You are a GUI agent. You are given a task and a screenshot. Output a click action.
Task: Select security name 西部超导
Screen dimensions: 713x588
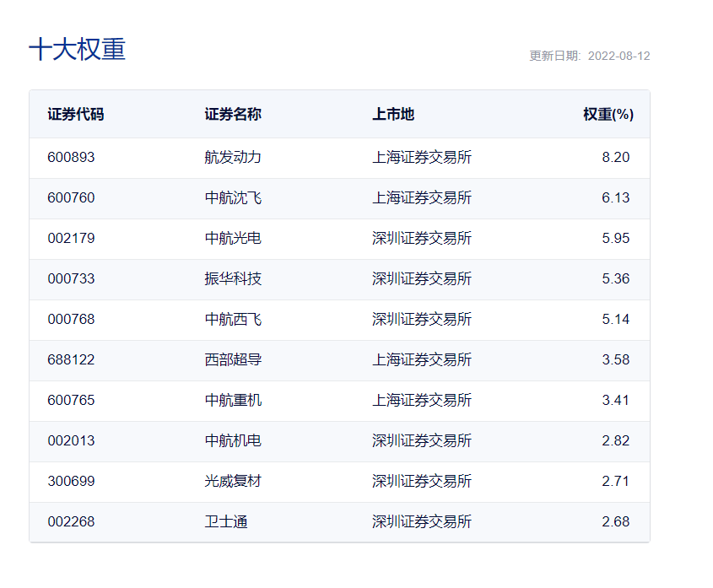pyautogui.click(x=233, y=360)
